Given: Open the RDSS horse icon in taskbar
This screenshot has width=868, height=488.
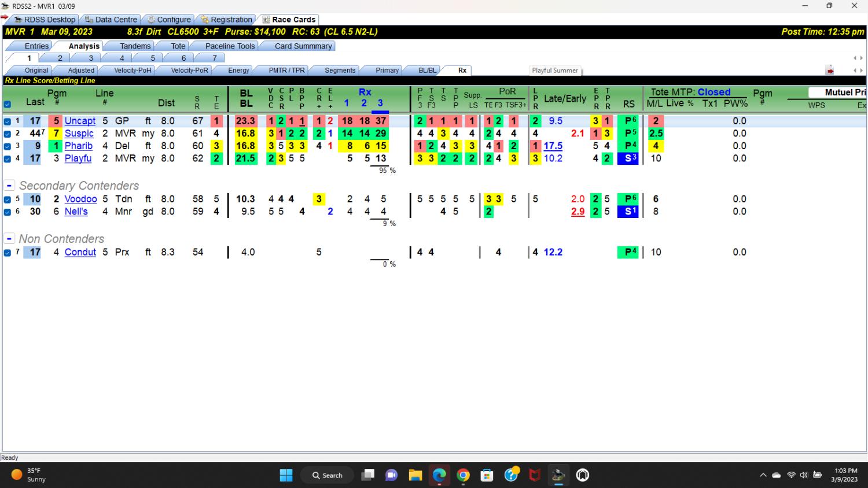Looking at the screenshot, I should 558,475.
